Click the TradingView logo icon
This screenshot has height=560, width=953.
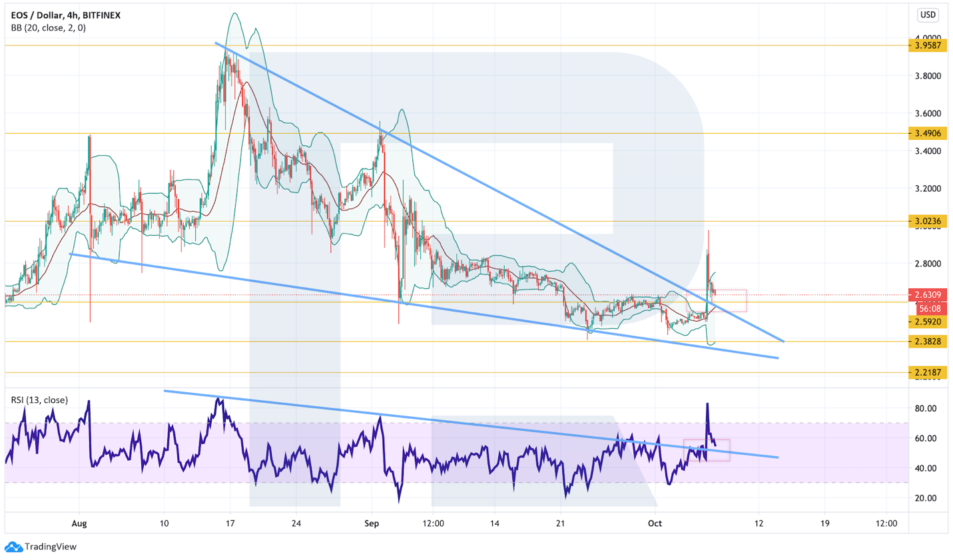13,547
